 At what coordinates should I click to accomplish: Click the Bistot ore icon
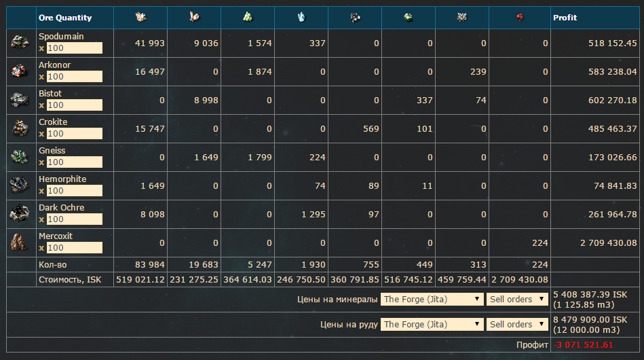coord(20,99)
